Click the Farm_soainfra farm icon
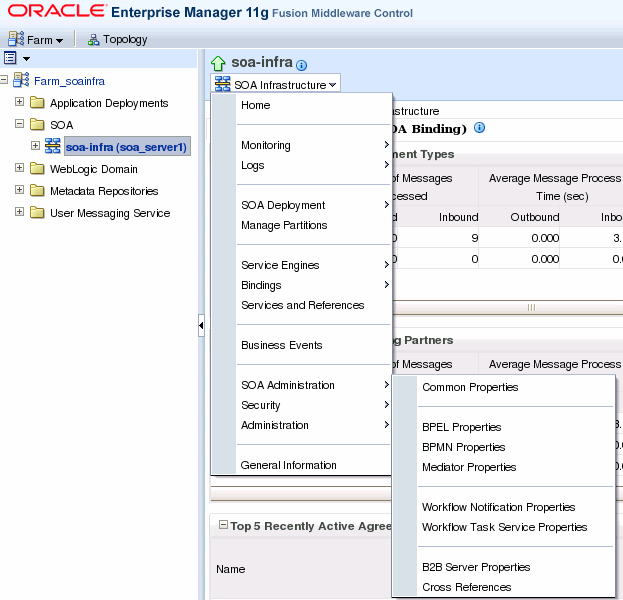 click(21, 80)
